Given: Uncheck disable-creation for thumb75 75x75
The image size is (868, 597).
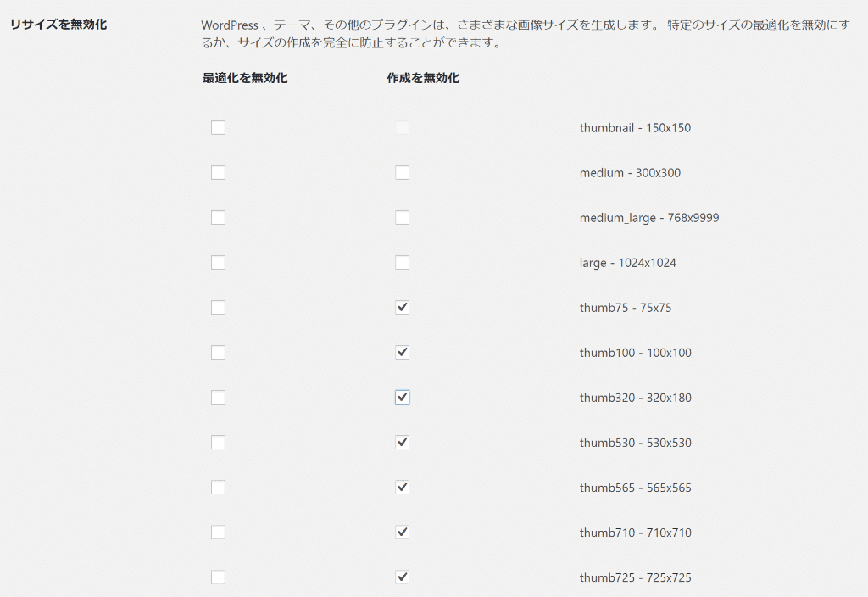Looking at the screenshot, I should [x=403, y=308].
